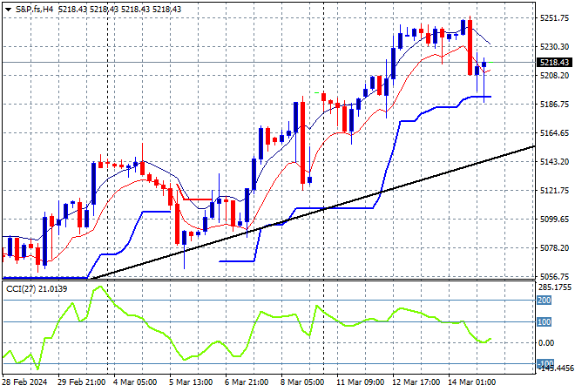This screenshot has width=575, height=392.
Task: Click the 28 Feb 2024 date label
Action: click(26, 382)
